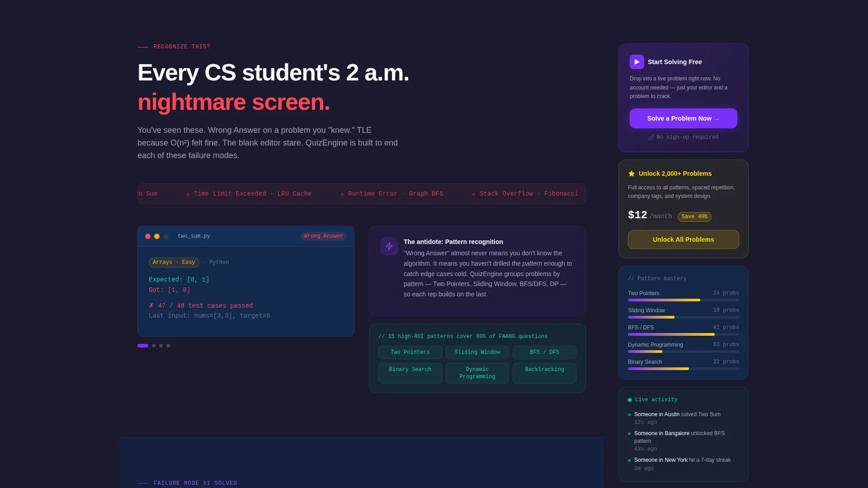The image size is (868, 488).
Task: Click the yellow window dot in two_sum.py editor
Action: coord(157,236)
